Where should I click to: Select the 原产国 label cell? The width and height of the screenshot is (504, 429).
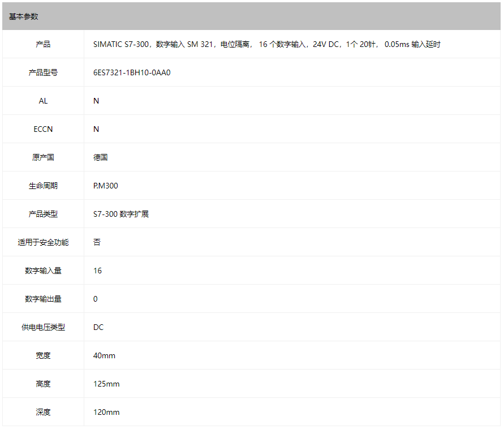pos(43,157)
